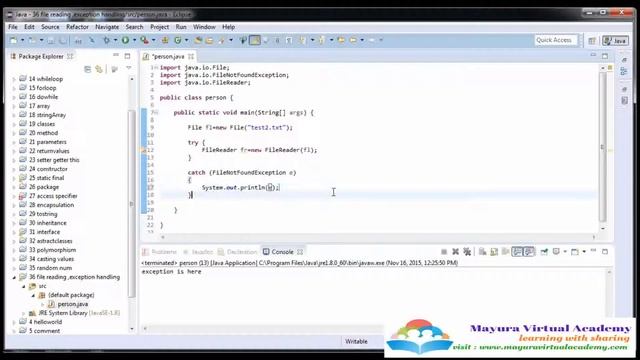The height and width of the screenshot is (360, 640).
Task: Expand the 31 interface project
Action: (14, 232)
